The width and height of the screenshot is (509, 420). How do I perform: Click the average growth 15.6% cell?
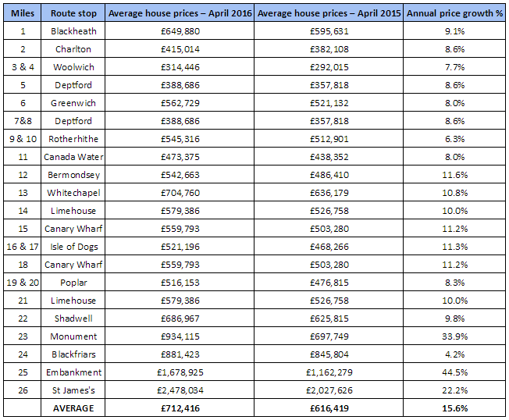(x=454, y=408)
